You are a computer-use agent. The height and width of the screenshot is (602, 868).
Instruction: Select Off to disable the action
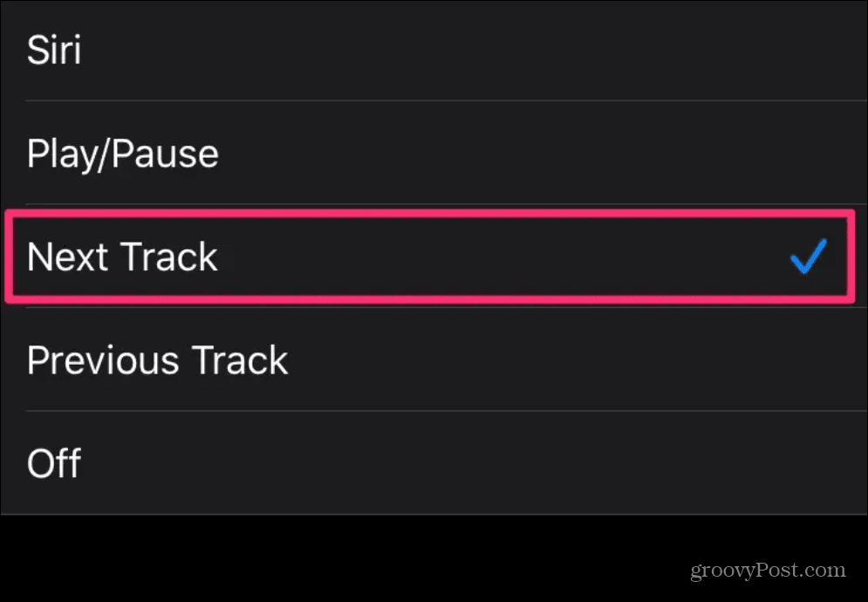pos(53,463)
